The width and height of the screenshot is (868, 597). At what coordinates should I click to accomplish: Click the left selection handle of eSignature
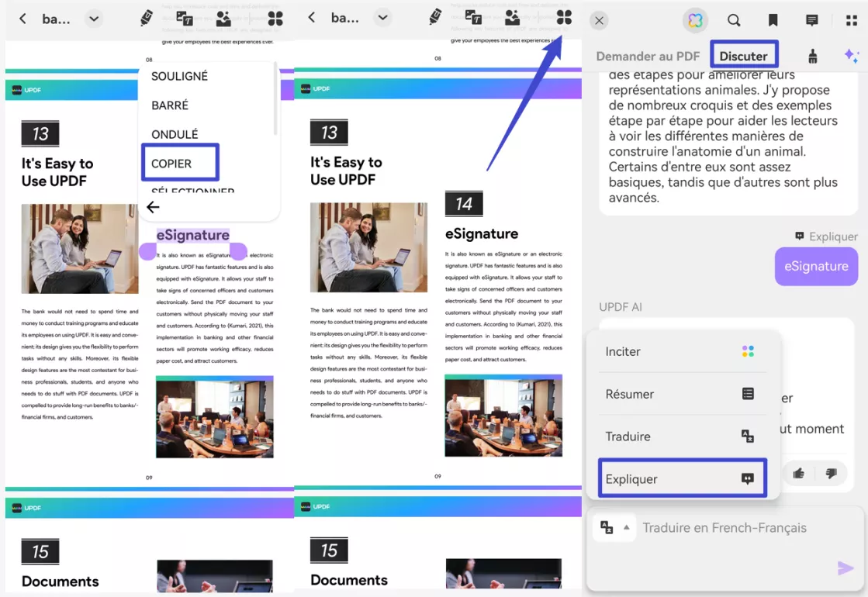pos(147,251)
